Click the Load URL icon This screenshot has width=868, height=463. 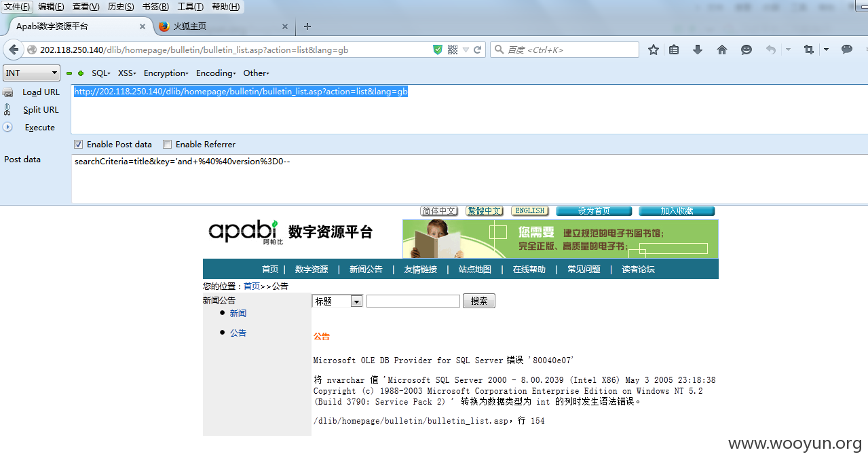tap(7, 92)
